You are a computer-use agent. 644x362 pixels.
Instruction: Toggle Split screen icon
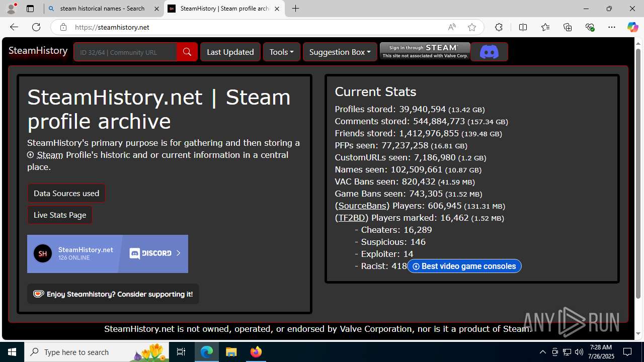pyautogui.click(x=523, y=27)
